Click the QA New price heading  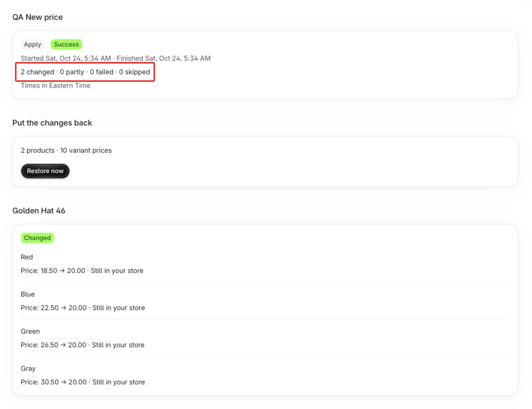click(x=37, y=17)
